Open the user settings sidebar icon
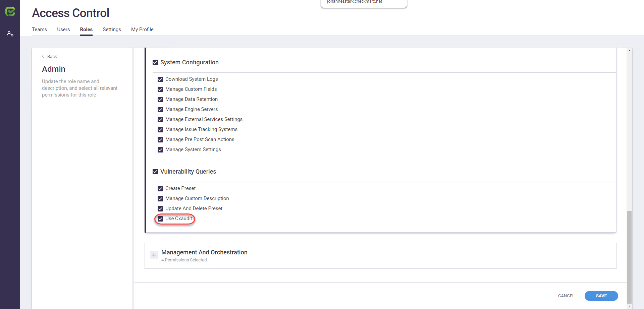Viewport: 644px width, 309px height. coord(10,34)
